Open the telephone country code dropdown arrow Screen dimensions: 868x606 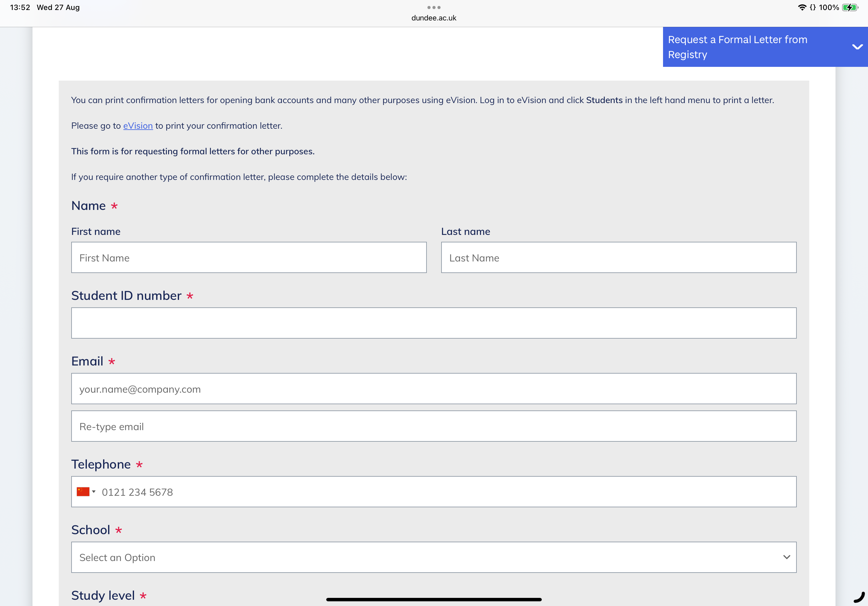tap(94, 491)
